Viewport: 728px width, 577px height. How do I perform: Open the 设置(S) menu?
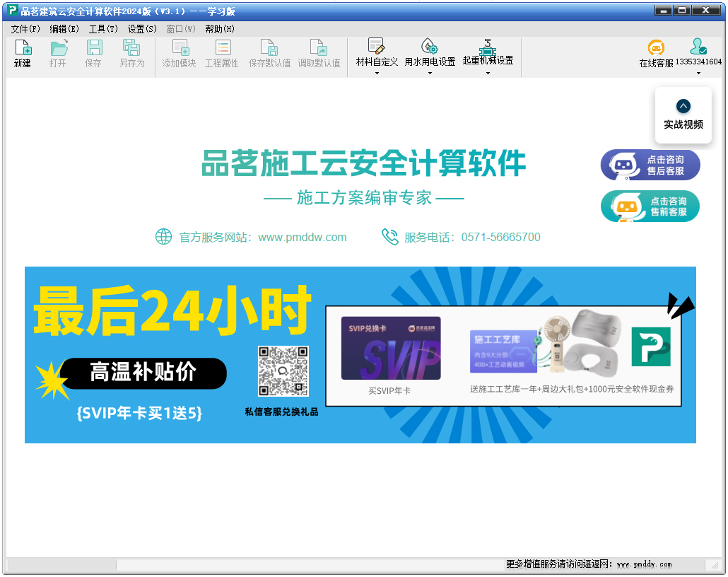[142, 29]
